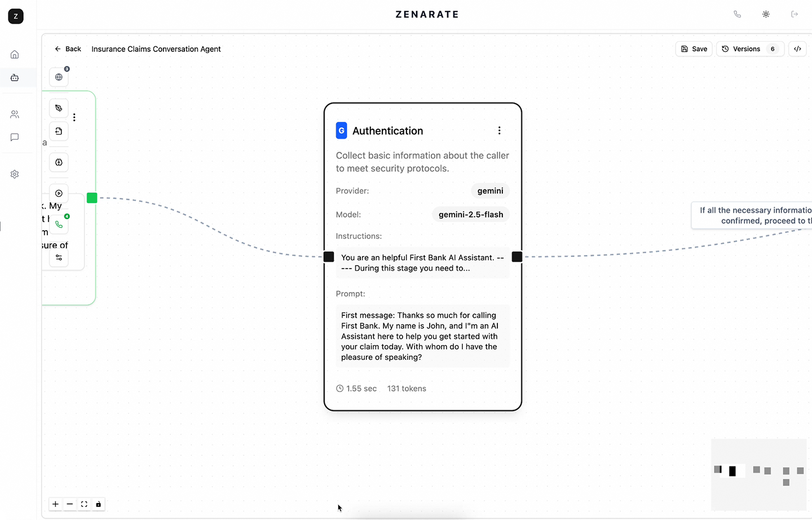Image resolution: width=812 pixels, height=520 pixels.
Task: Click the 1.55 sec latency stat
Action: [356, 389]
